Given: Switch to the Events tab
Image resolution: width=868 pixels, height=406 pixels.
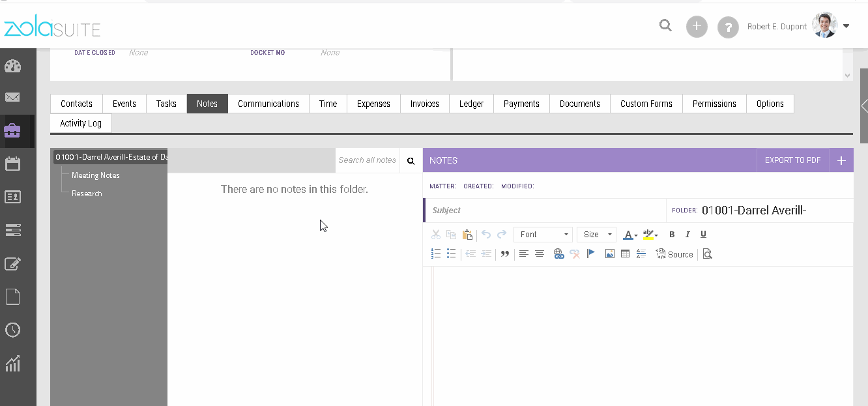Looking at the screenshot, I should point(124,104).
